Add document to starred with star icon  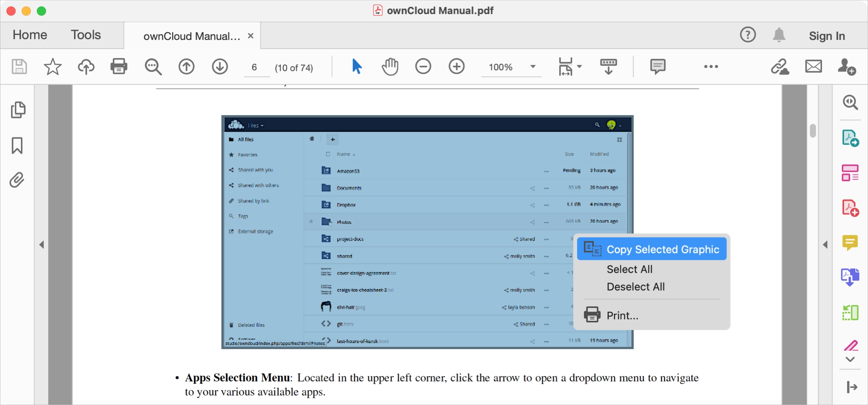coord(52,67)
